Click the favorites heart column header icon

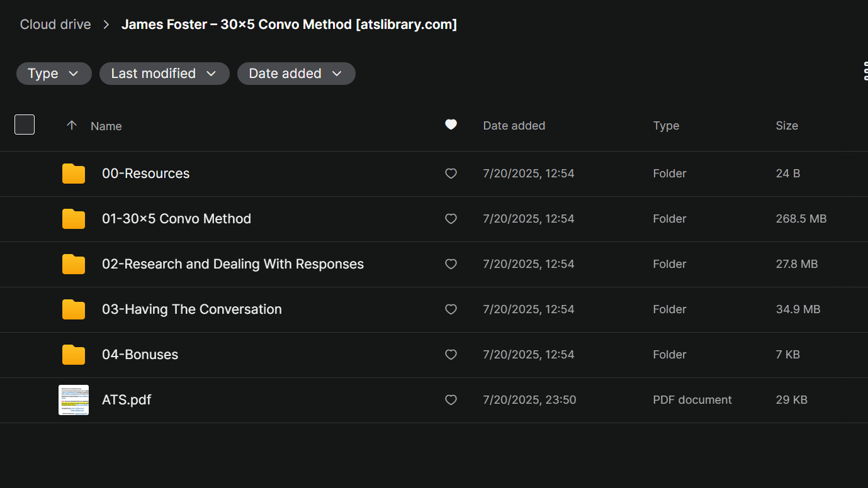451,125
